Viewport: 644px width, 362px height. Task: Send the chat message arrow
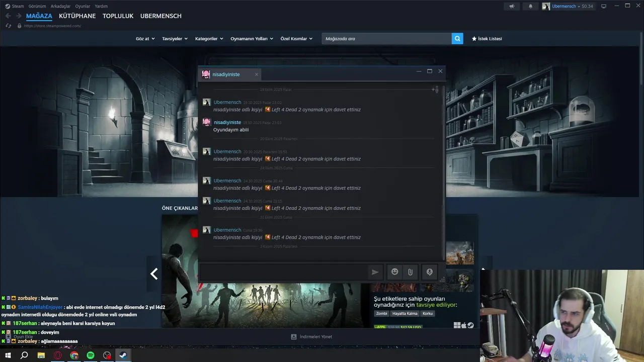(x=375, y=272)
